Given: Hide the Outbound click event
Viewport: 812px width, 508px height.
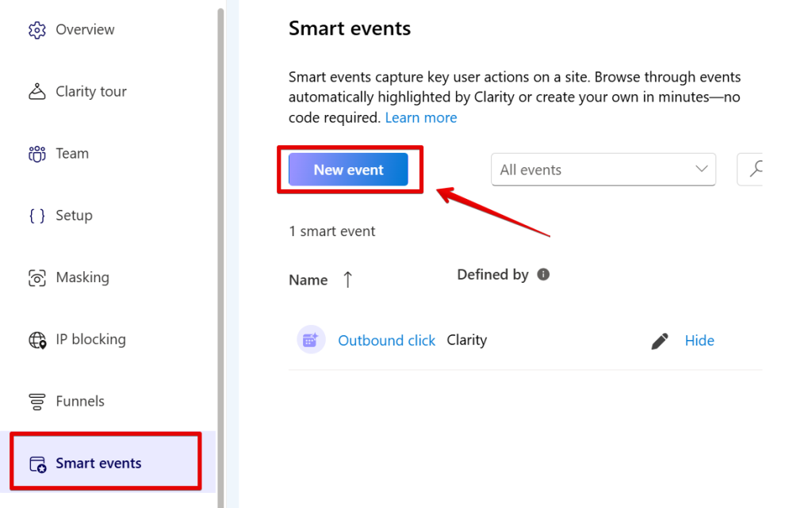Looking at the screenshot, I should tap(699, 341).
